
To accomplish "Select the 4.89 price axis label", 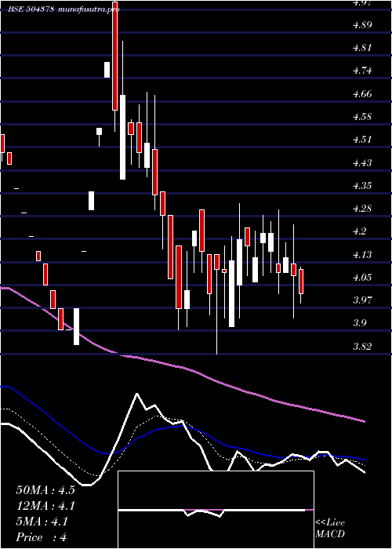I will (362, 25).
